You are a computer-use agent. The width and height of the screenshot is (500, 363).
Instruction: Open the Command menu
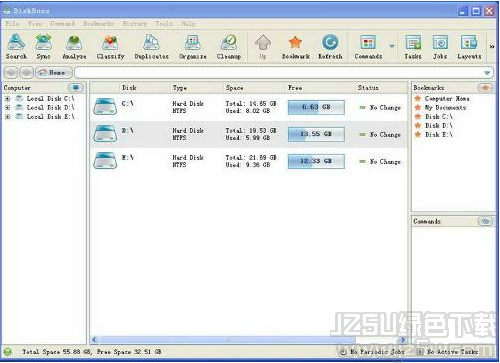point(62,24)
